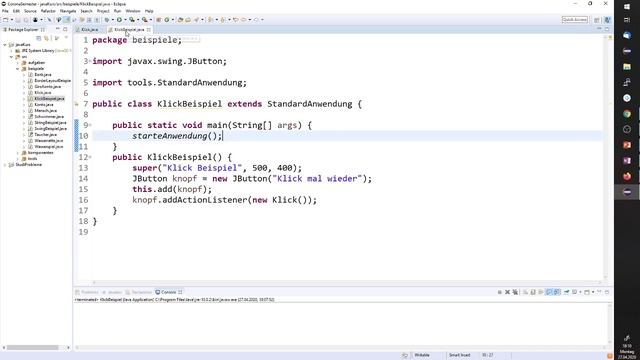Click the Java perspective icon in top right

(607, 20)
